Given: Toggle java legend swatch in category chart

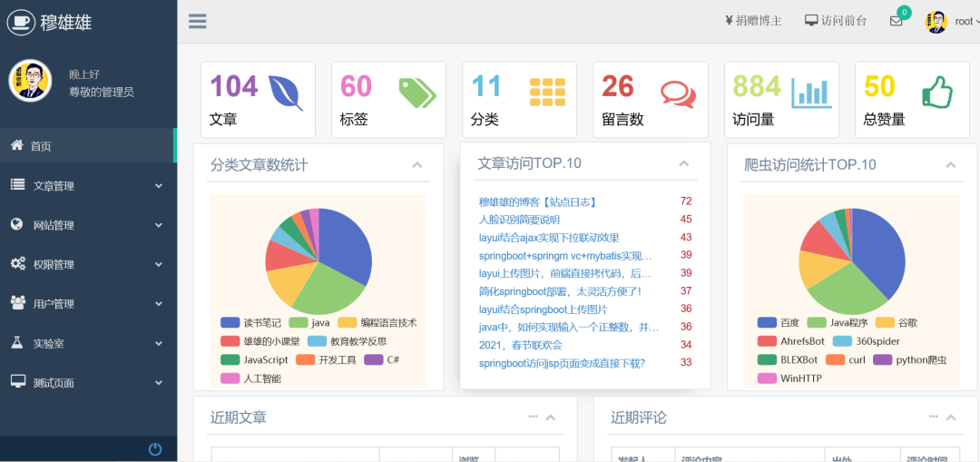Looking at the screenshot, I should click(x=298, y=323).
